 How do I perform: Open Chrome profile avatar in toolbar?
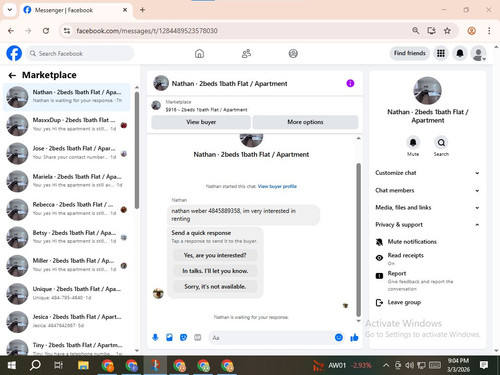coord(471,31)
